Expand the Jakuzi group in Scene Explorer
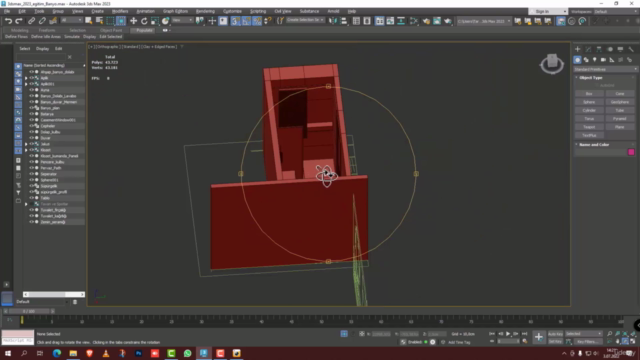Viewport: 640px width, 360px height. click(26, 144)
